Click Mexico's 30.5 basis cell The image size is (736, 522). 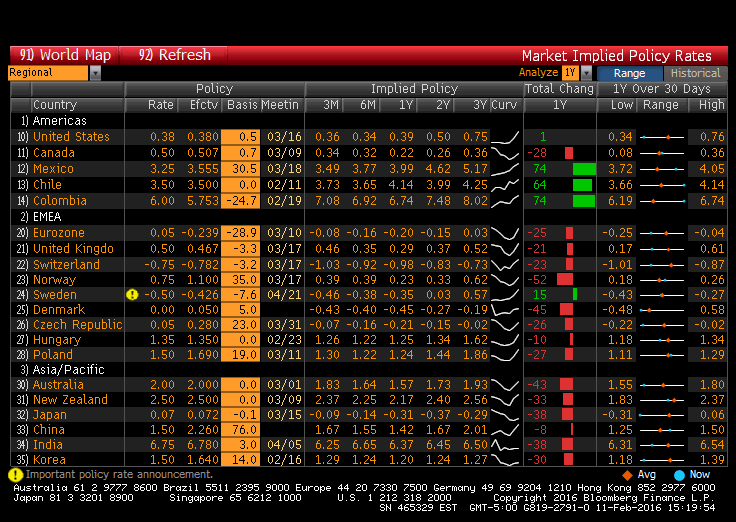[x=240, y=169]
